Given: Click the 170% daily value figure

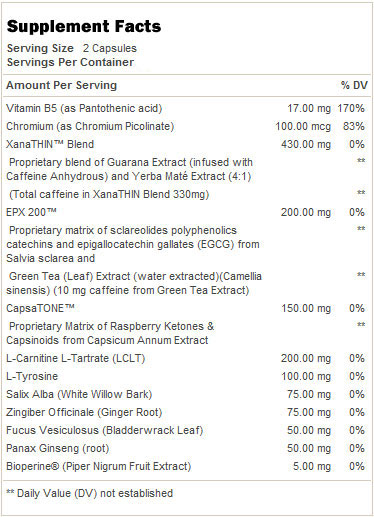Looking at the screenshot, I should pyautogui.click(x=351, y=108).
